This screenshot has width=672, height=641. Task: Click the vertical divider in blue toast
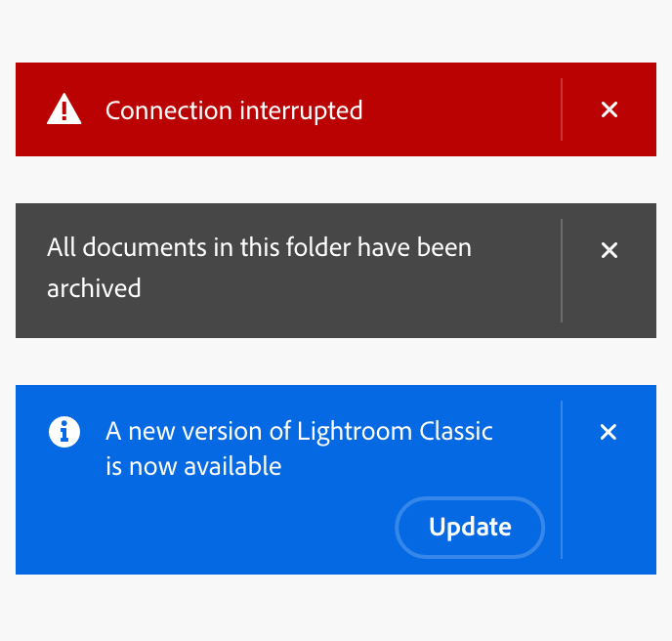[562, 480]
